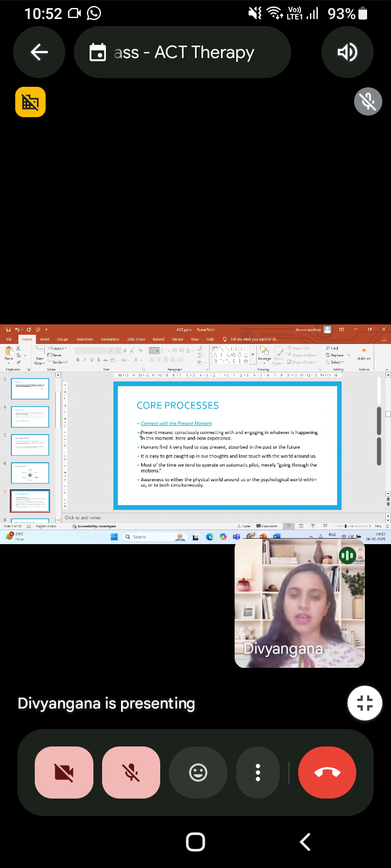Screen dimensions: 391x868
Task: Expand the Layout dropdown in the Slides group
Action: tap(58, 348)
